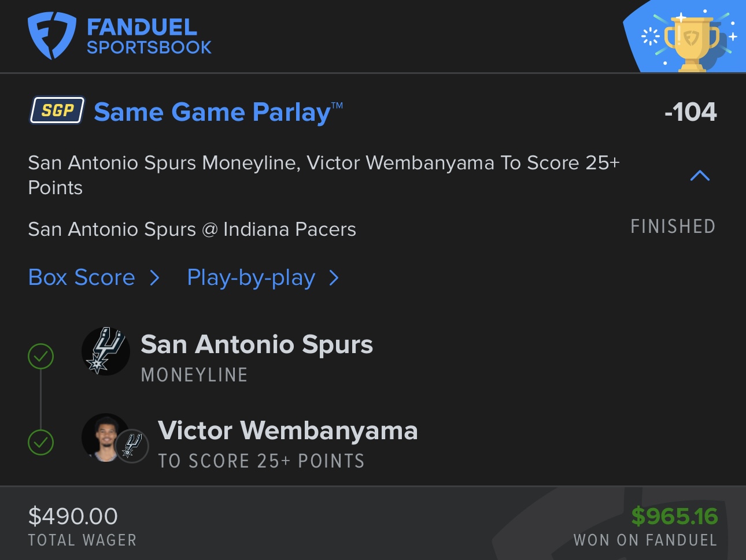Viewport: 746px width, 560px height.
Task: Click the arrow next to Box Score
Action: click(154, 278)
